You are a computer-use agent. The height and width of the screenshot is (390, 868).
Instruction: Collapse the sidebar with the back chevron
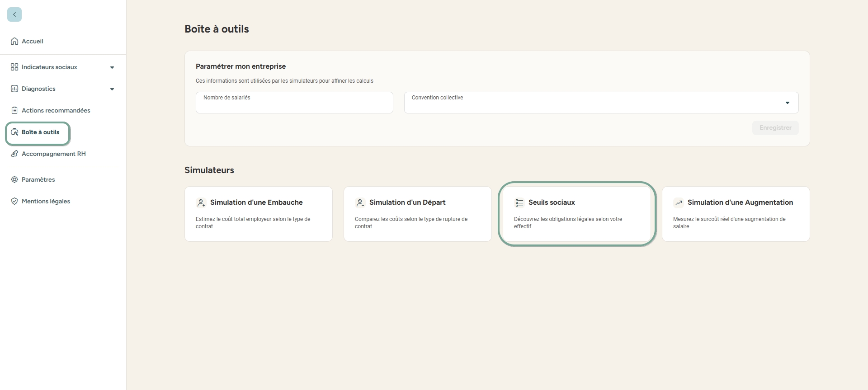tap(14, 14)
